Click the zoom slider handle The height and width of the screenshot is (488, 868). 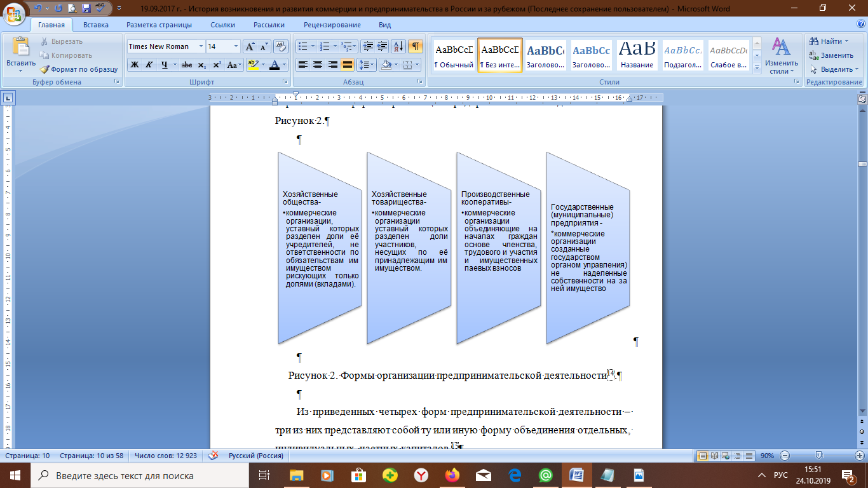point(818,456)
